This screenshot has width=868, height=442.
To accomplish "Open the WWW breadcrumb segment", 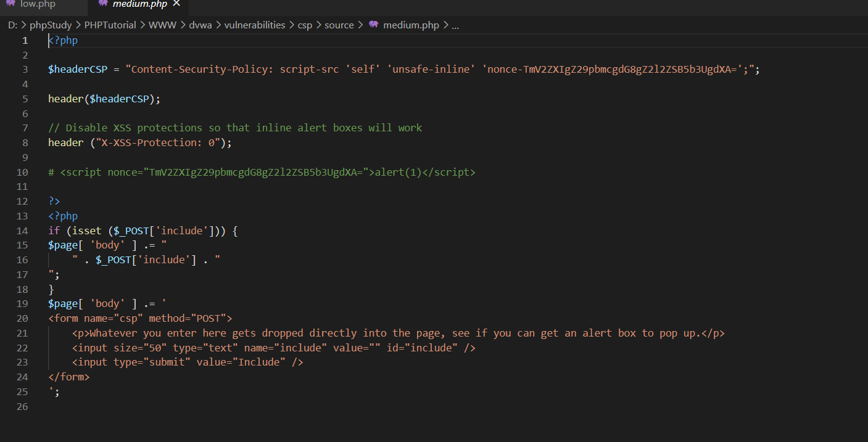I will coord(162,25).
